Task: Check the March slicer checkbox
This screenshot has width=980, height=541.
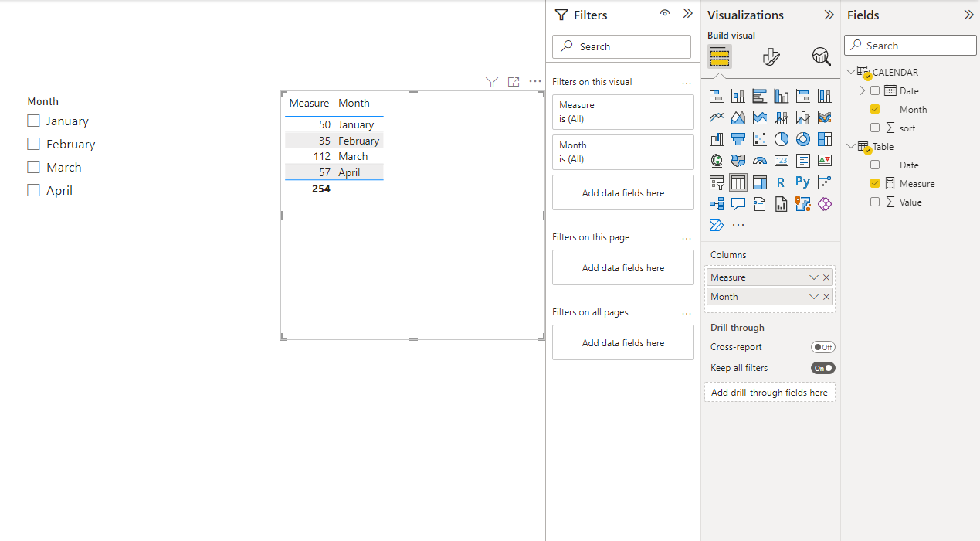Action: point(33,167)
